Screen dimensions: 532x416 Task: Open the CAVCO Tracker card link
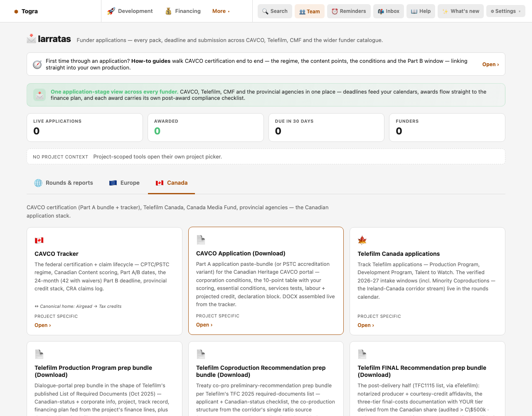click(43, 325)
